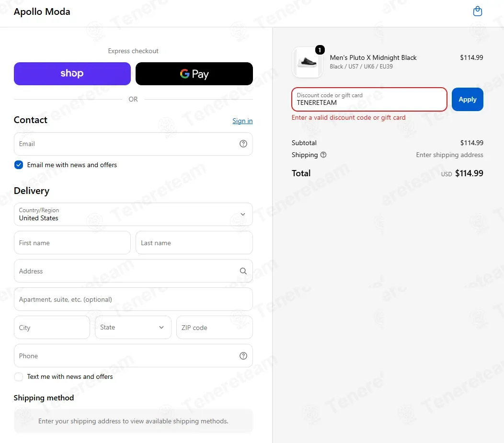The width and height of the screenshot is (504, 443).
Task: Click the item quantity badge on thumbnail
Action: pos(320,50)
